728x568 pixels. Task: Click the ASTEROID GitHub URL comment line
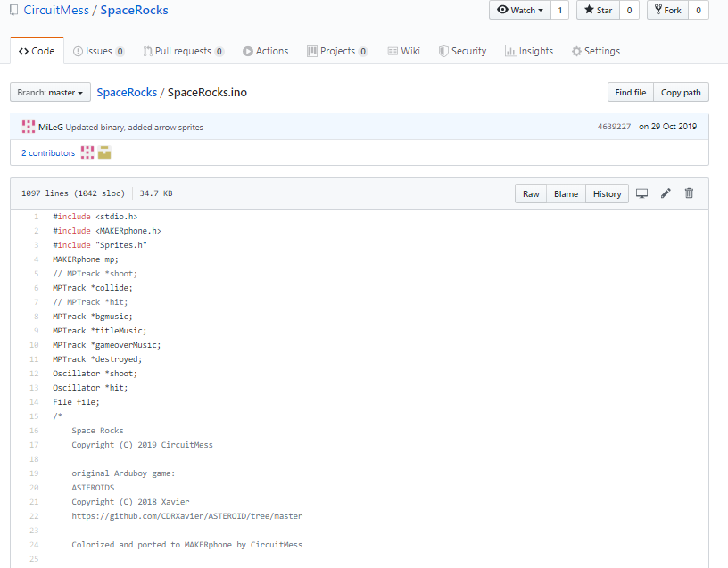coord(187,516)
